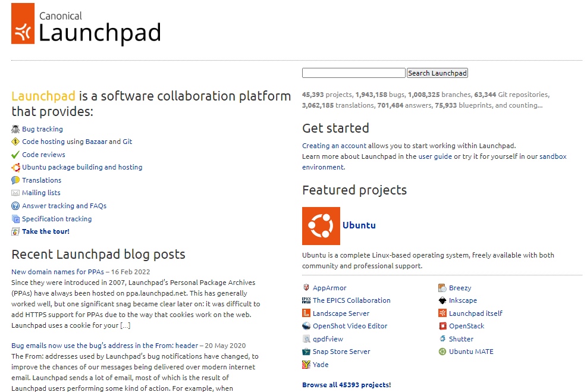Focus the Launchpad search text field
The image size is (587, 392).
354,73
